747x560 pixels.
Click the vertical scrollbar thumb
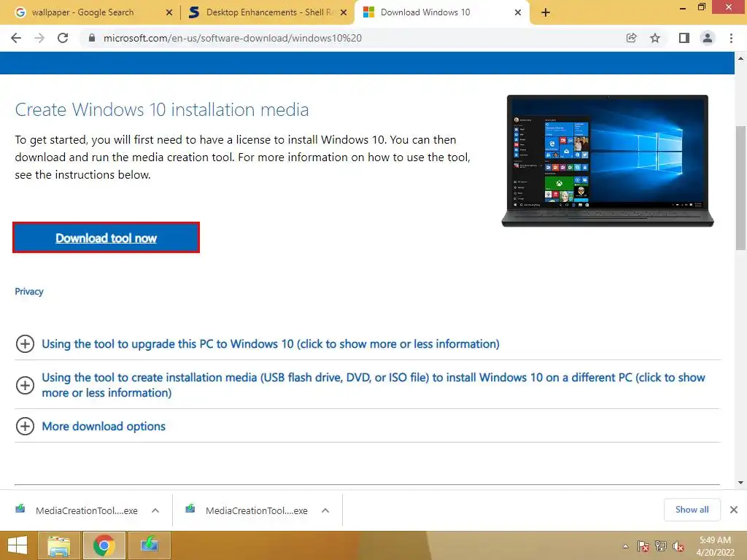click(x=740, y=187)
